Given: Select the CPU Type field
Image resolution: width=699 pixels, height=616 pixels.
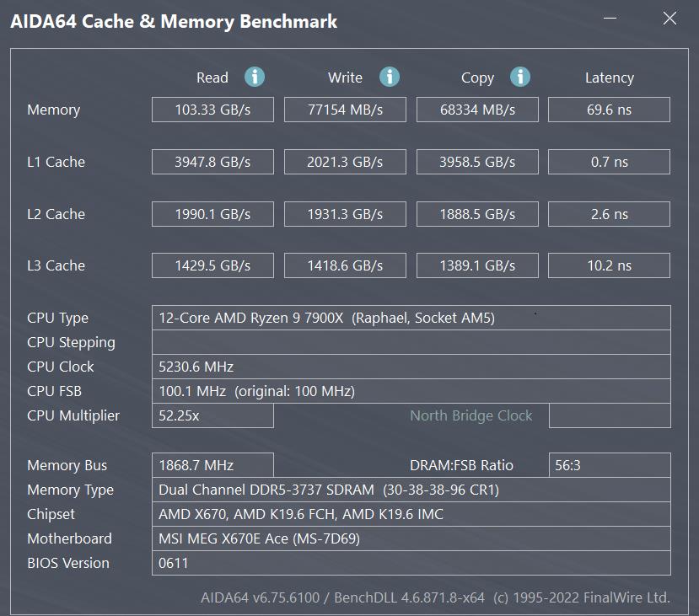Looking at the screenshot, I should click(x=411, y=318).
